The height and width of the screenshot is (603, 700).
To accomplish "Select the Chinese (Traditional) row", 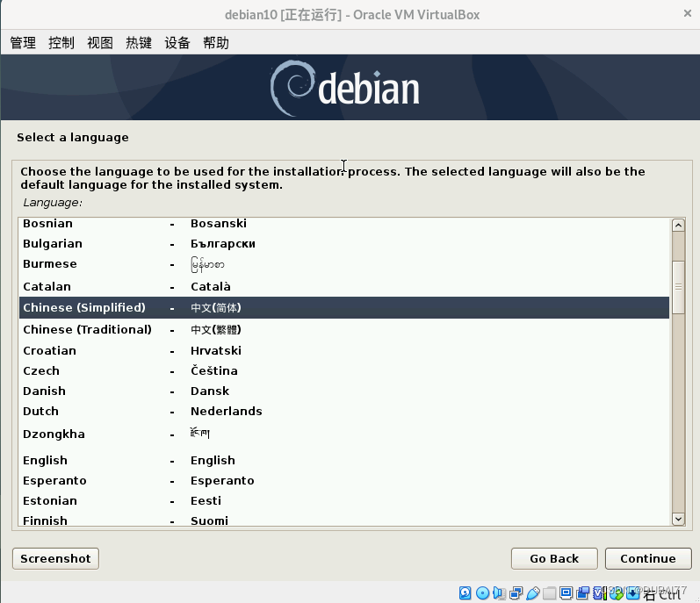I will tap(343, 330).
